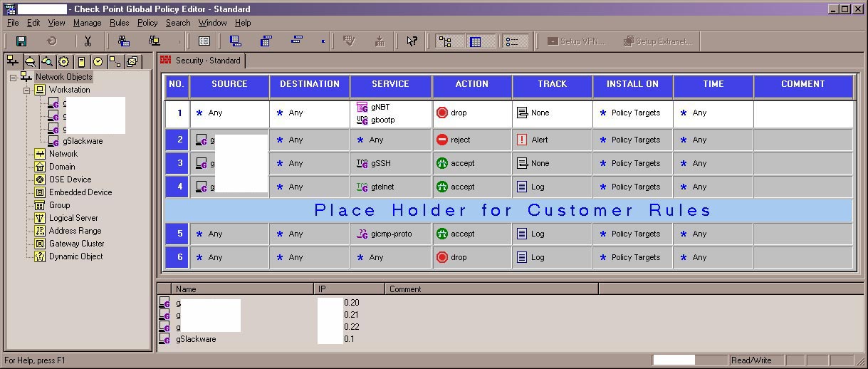
Task: Open the File menu
Action: (13, 23)
